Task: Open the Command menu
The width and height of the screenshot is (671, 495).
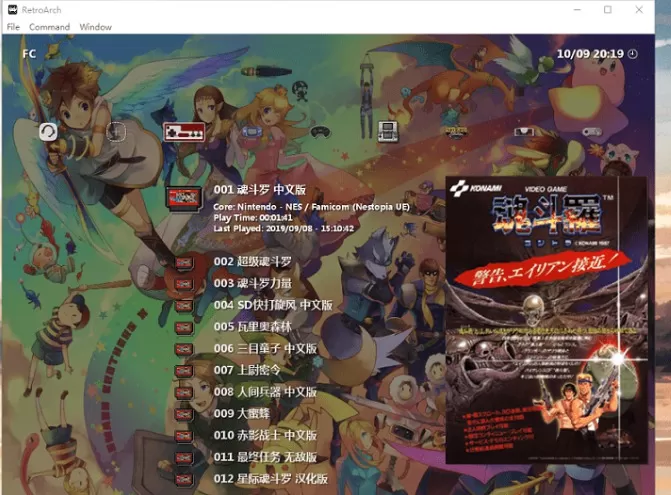Action: [49, 27]
